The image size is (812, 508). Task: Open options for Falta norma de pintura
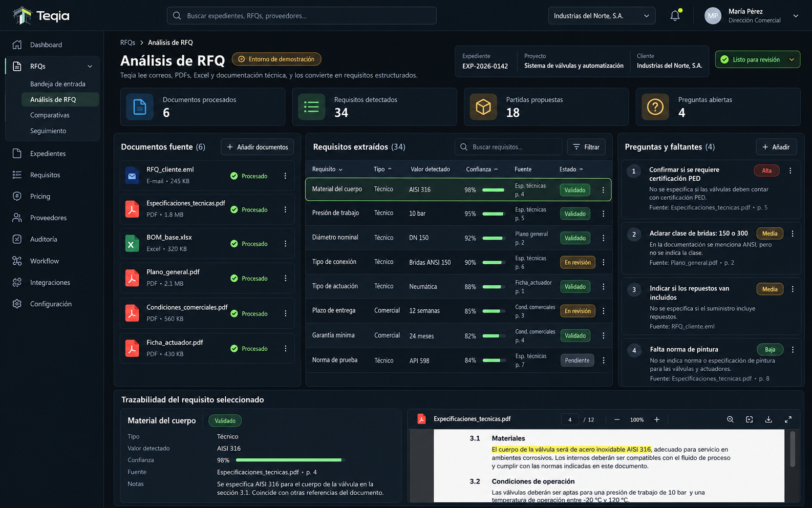coord(793,350)
